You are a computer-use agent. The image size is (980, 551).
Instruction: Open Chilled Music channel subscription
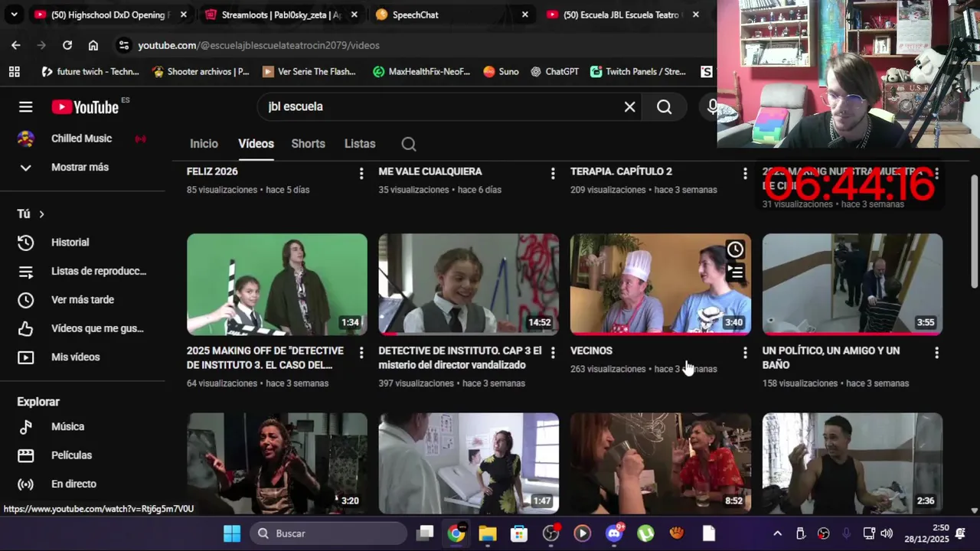(83, 139)
